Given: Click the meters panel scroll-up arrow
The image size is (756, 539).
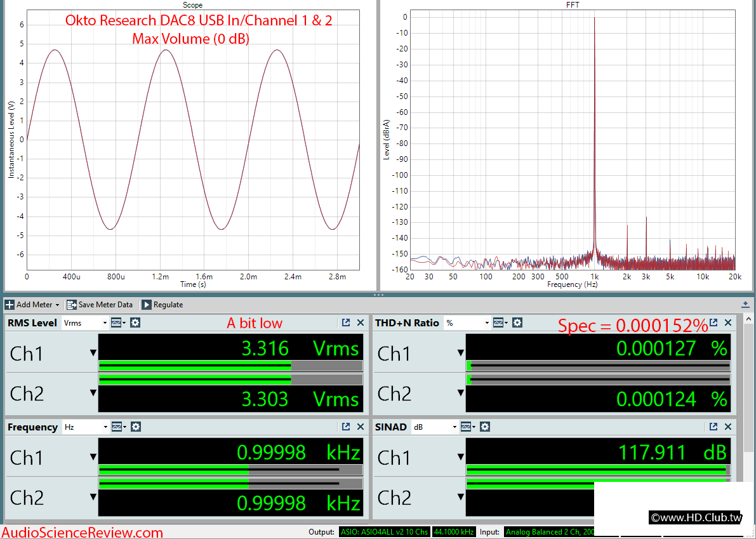Looking at the screenshot, I should coord(748,319).
